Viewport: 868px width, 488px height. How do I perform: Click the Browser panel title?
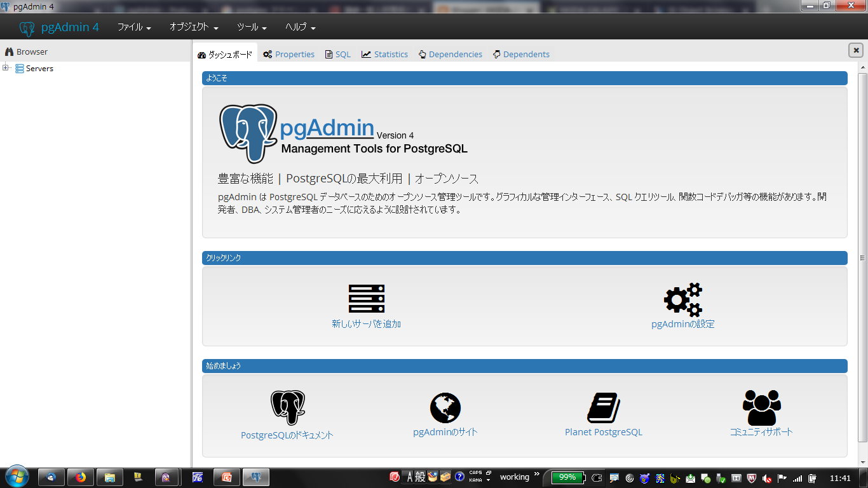pos(32,52)
